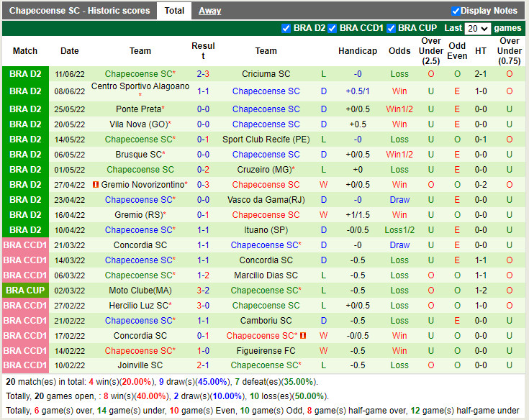
Task: Click Chapecoense SC - Historic scores title
Action: [79, 11]
